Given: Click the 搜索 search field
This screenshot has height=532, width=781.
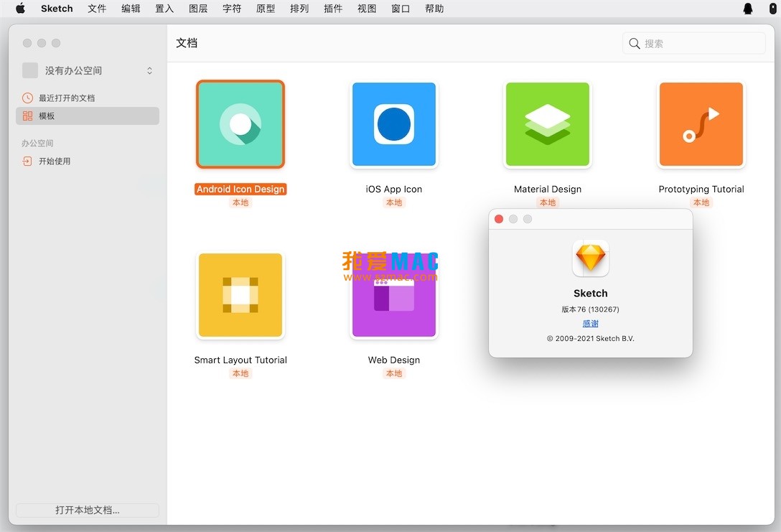Looking at the screenshot, I should pyautogui.click(x=693, y=43).
